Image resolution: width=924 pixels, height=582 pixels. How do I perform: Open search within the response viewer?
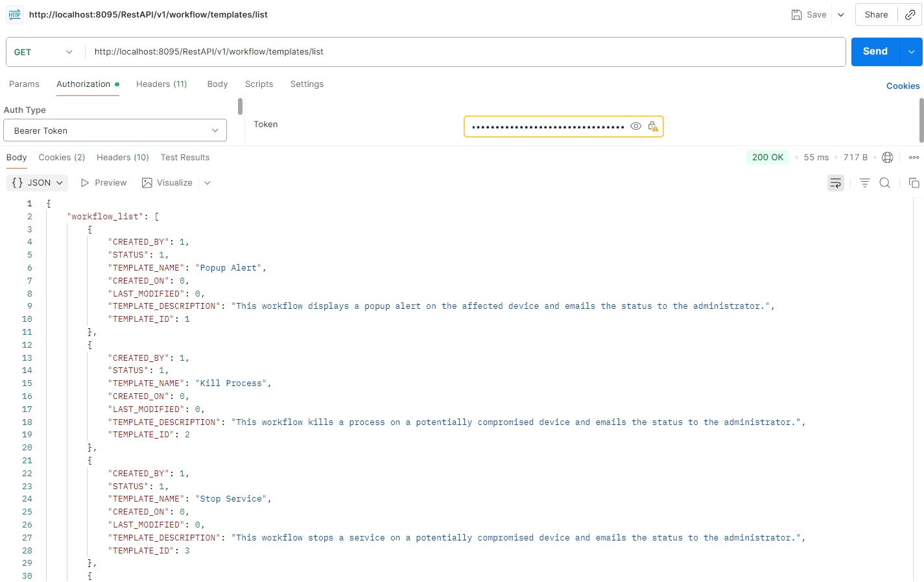[884, 182]
